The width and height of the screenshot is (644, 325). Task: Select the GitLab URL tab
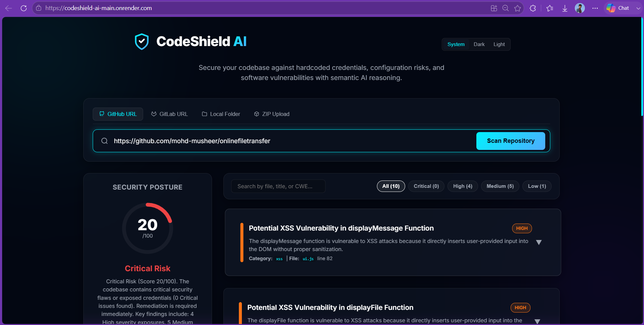tap(169, 114)
